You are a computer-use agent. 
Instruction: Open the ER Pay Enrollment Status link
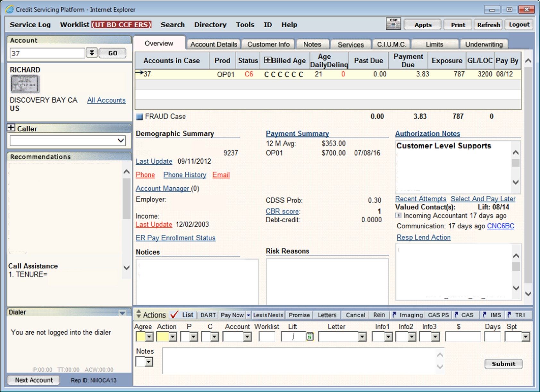click(x=175, y=238)
